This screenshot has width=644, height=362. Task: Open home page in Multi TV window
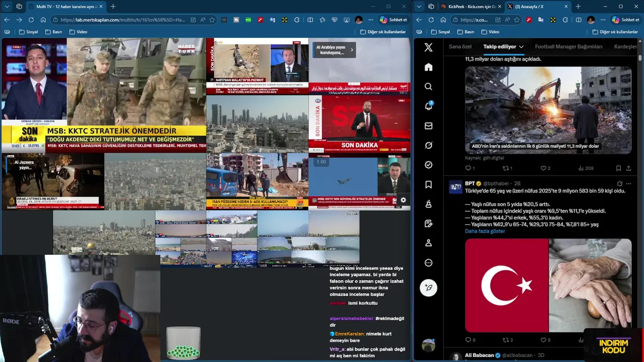pyautogui.click(x=43, y=20)
